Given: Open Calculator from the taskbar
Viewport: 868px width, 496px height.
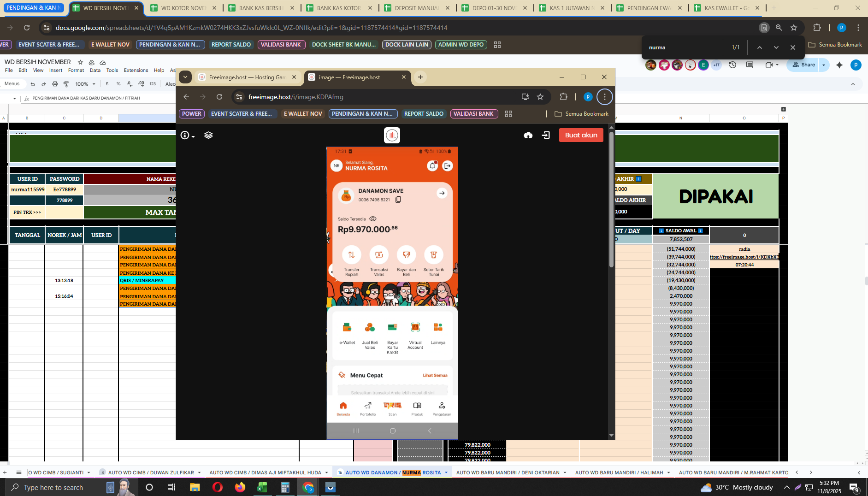Looking at the screenshot, I should coord(285,487).
